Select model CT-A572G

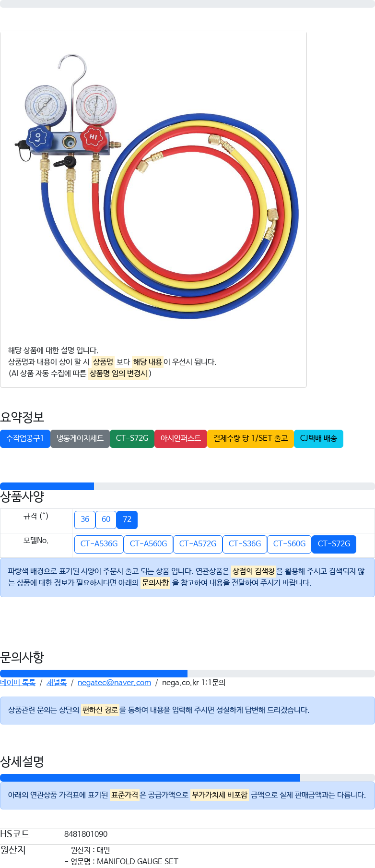(x=198, y=544)
